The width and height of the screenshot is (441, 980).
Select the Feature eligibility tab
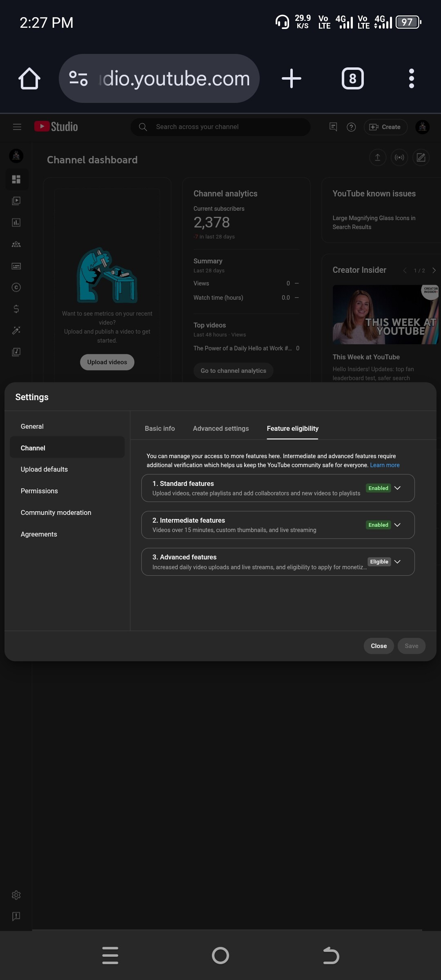point(293,428)
